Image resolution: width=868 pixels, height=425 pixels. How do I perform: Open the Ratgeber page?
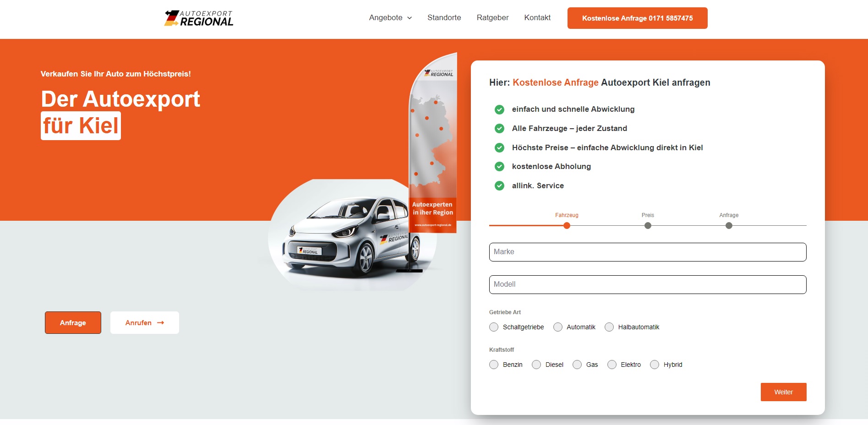pos(492,18)
